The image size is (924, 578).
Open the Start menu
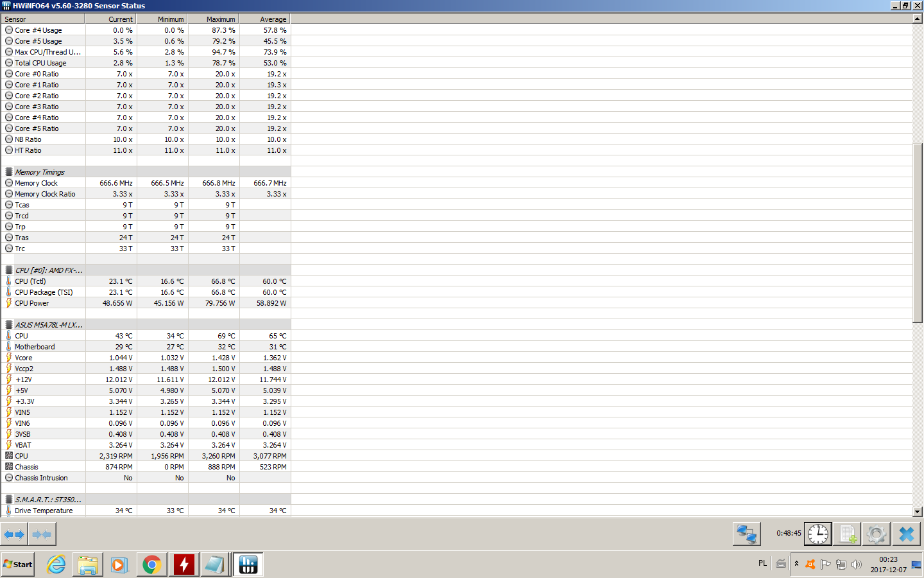pyautogui.click(x=18, y=565)
